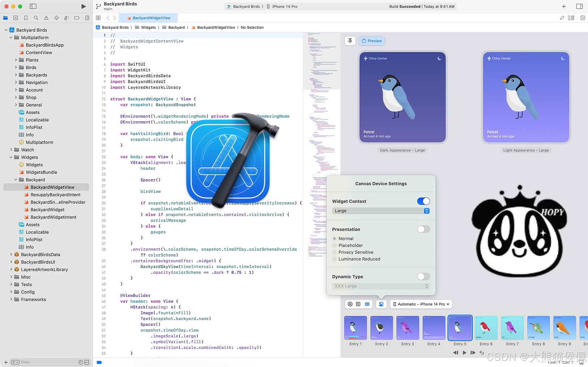The image size is (588, 367).
Task: Click the pin preview icon
Action: coord(350,41)
